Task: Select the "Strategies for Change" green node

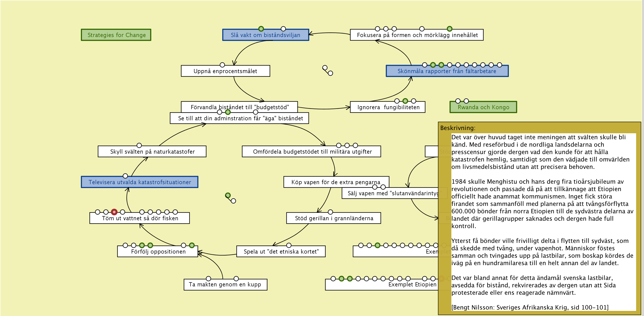Action: (116, 35)
